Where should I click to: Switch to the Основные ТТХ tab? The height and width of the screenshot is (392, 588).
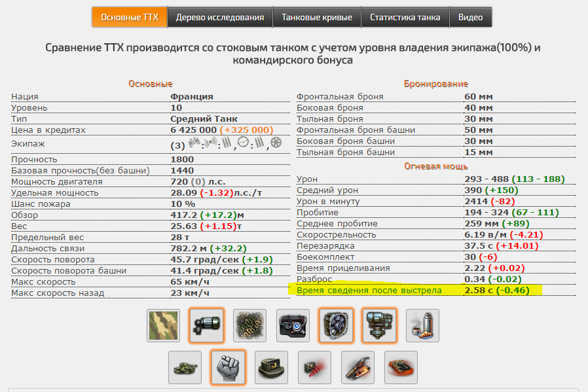(130, 17)
